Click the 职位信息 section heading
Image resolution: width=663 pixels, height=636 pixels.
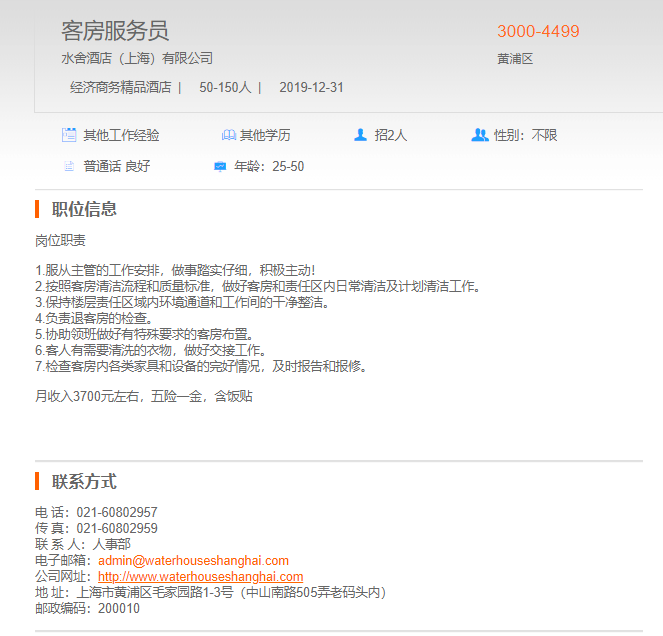[x=84, y=209]
